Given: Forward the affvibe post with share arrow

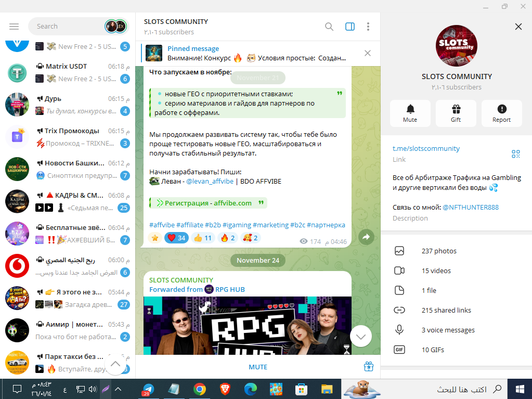Looking at the screenshot, I should point(366,237).
